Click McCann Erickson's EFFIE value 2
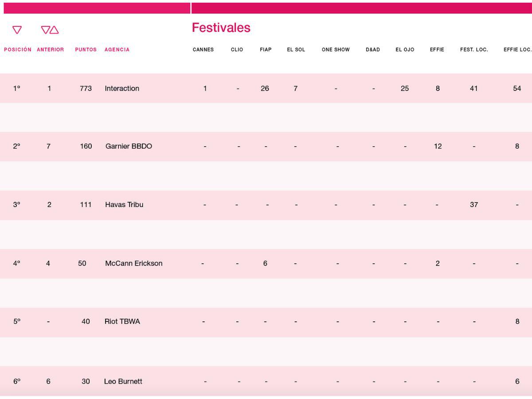The image size is (532, 399). pyautogui.click(x=438, y=263)
